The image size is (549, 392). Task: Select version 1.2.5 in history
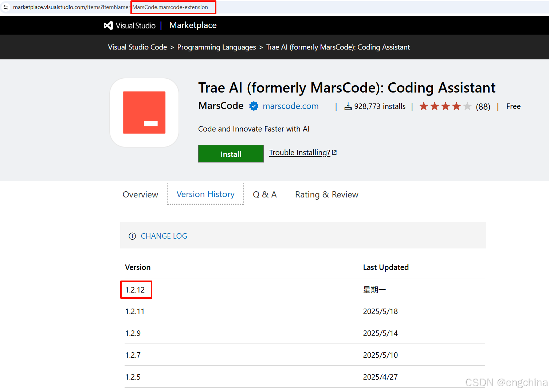[133, 377]
